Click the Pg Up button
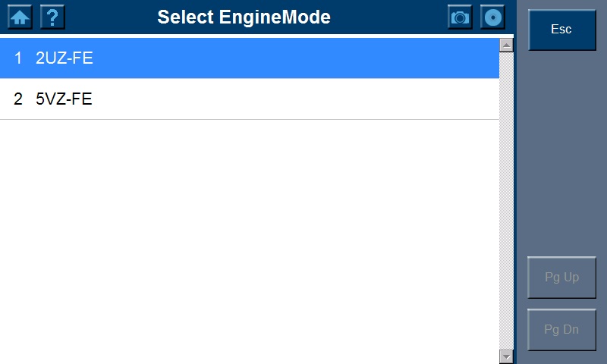 point(561,278)
